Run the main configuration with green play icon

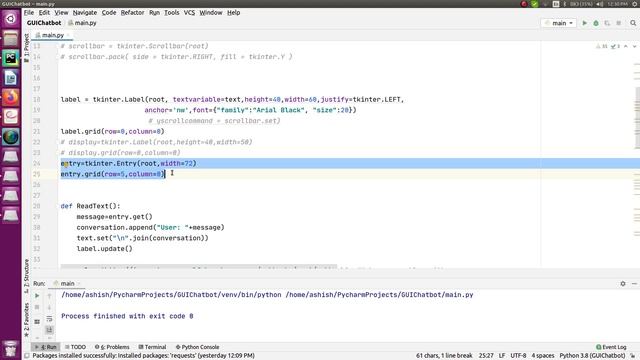tap(584, 23)
